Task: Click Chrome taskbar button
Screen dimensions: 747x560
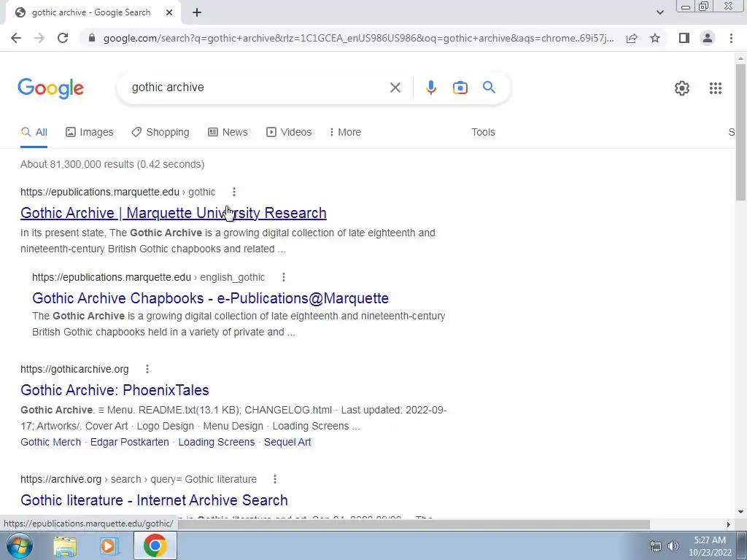Action: click(x=155, y=545)
